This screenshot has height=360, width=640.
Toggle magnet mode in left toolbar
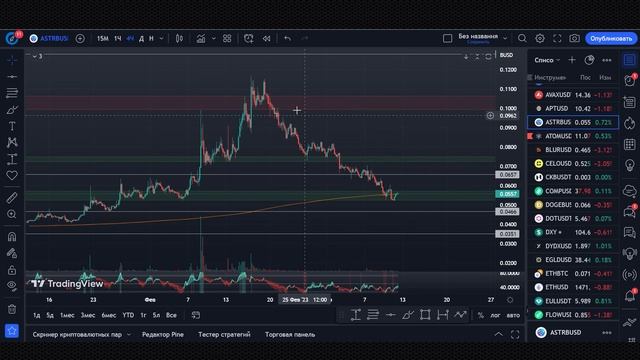pos(12,236)
